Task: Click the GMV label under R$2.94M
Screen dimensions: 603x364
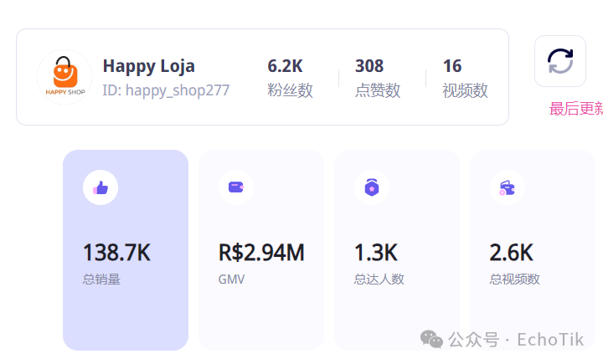Action: [231, 279]
